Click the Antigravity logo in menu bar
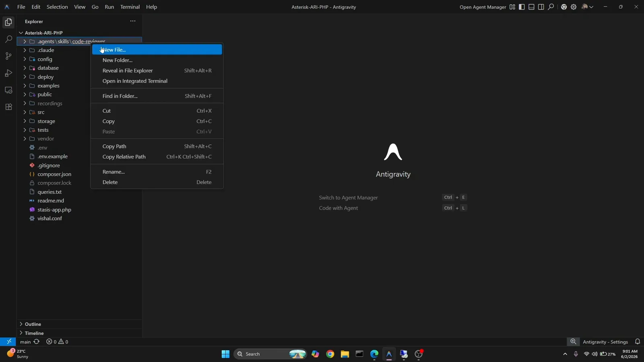The image size is (644, 362). (7, 7)
